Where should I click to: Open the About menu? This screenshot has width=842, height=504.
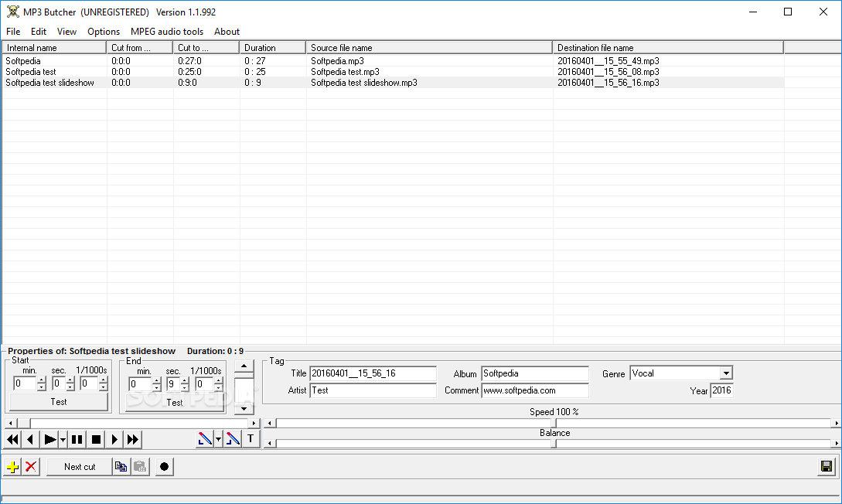click(227, 31)
